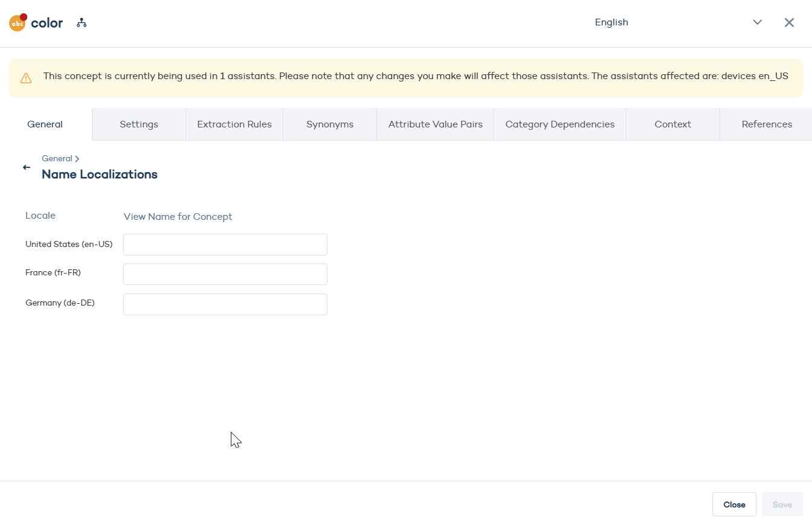Switch to the Settings tab

click(x=139, y=124)
